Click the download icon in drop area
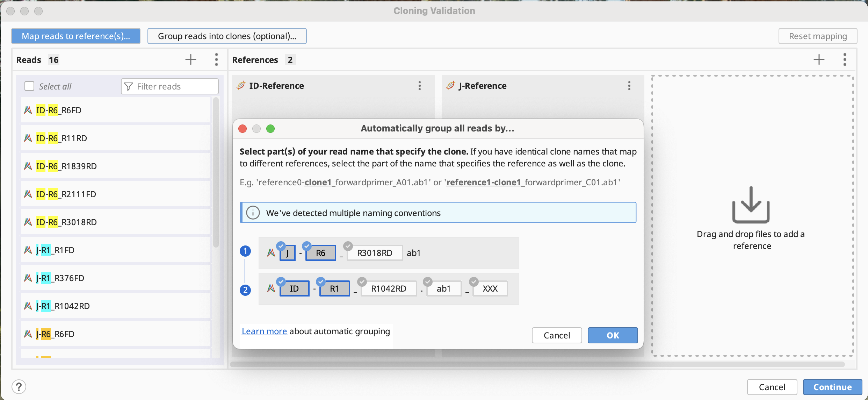Image resolution: width=868 pixels, height=400 pixels. click(x=751, y=205)
